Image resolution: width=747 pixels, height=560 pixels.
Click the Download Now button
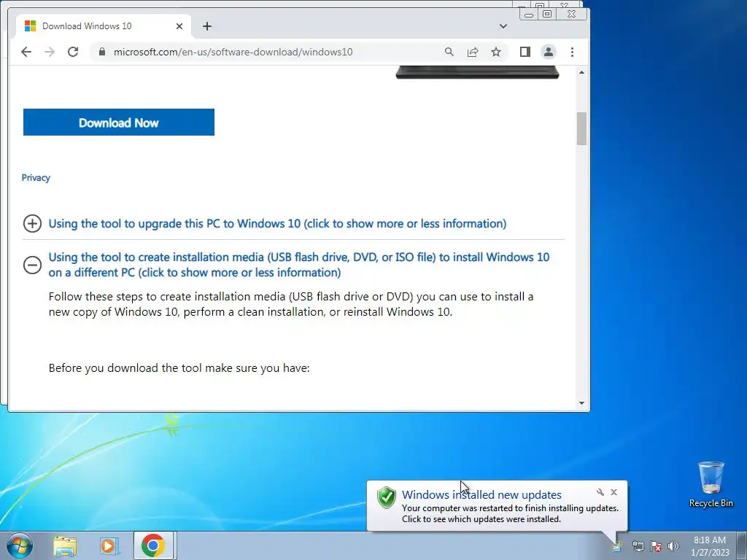tap(119, 122)
